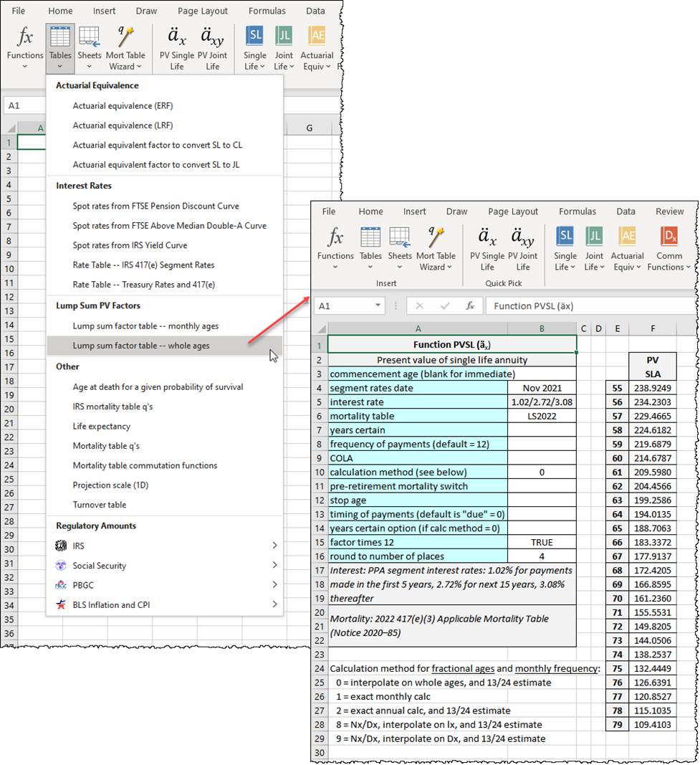
Task: Click select-all corner in right window grid
Action: tap(321, 329)
